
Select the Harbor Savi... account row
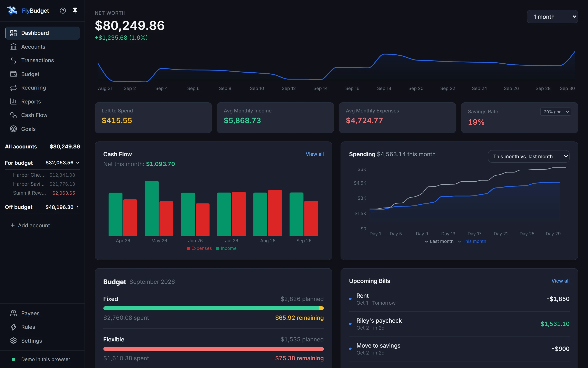tap(44, 184)
